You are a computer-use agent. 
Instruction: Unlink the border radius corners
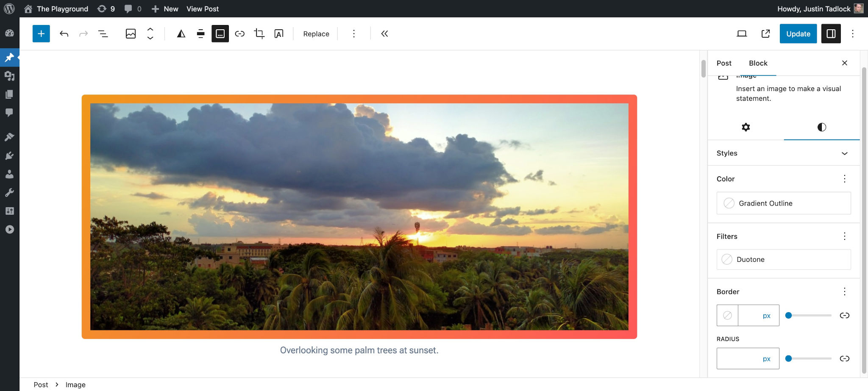click(x=845, y=358)
